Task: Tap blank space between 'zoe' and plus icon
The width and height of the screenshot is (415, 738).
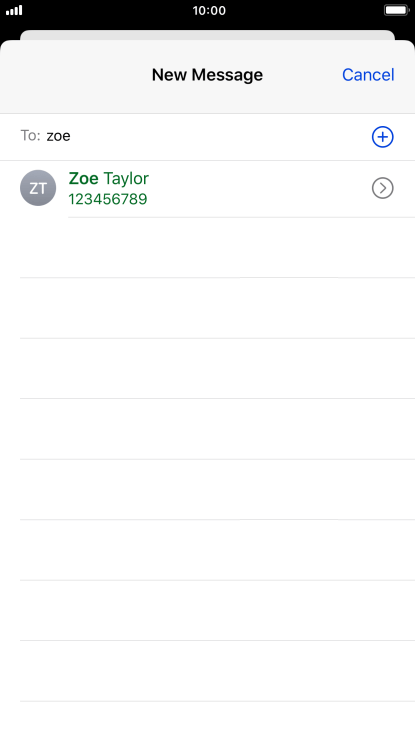Action: click(x=221, y=137)
